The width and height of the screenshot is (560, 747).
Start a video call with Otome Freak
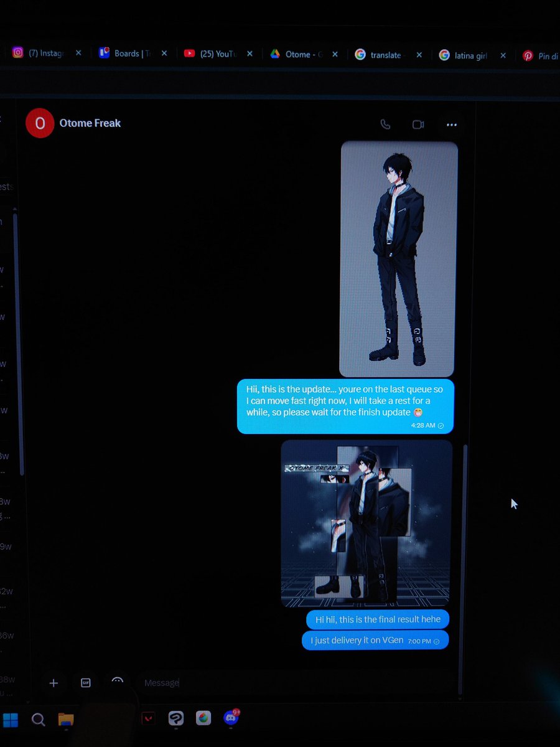click(418, 125)
